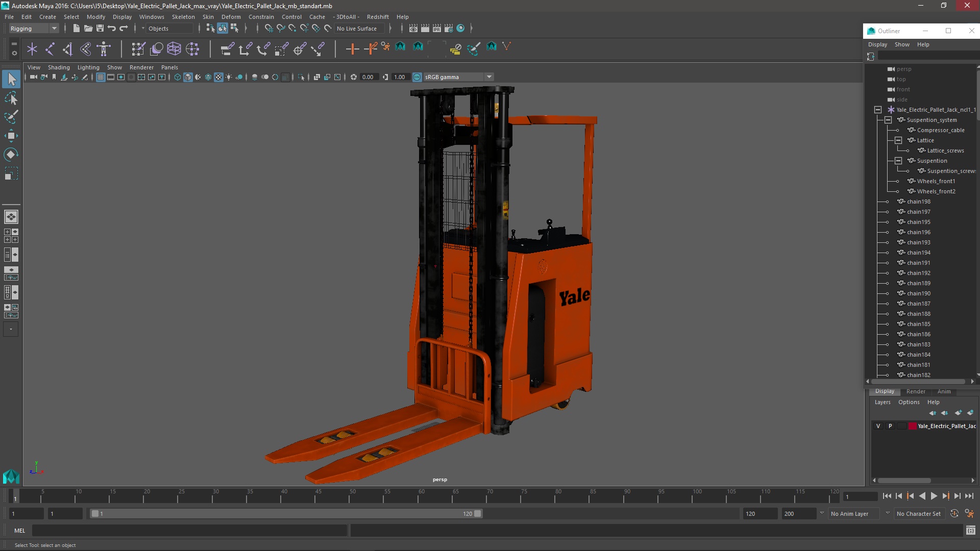Click the Undo arrow icon
The height and width of the screenshot is (551, 980).
click(x=112, y=29)
